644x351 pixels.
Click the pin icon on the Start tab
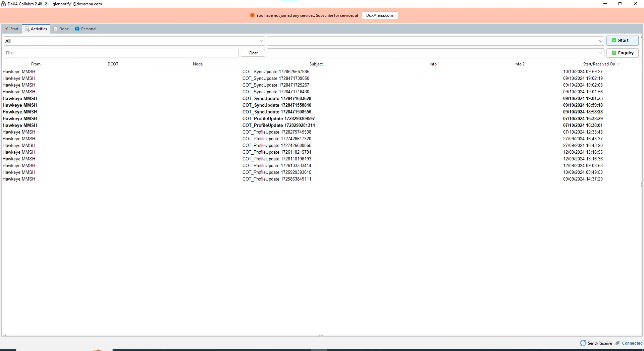click(7, 29)
